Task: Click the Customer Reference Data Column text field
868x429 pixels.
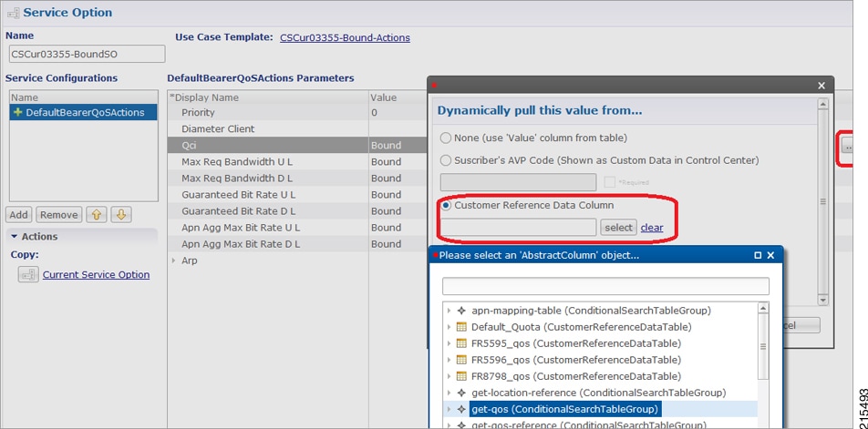Action: pyautogui.click(x=519, y=227)
